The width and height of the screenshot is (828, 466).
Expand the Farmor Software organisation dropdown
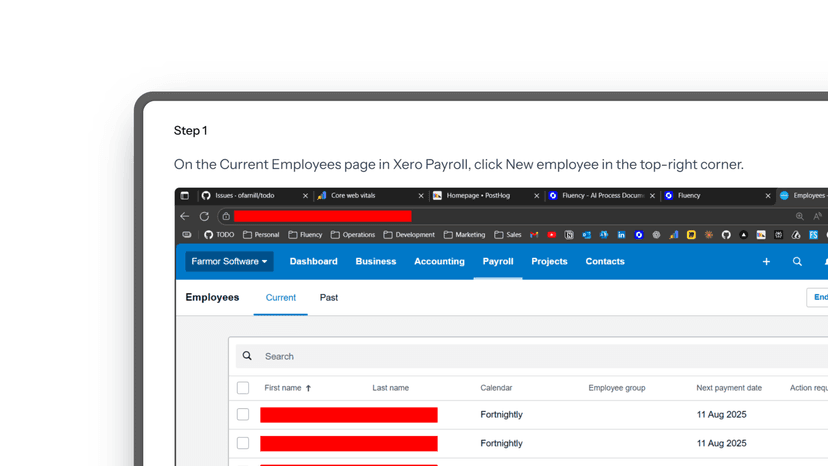(x=229, y=262)
